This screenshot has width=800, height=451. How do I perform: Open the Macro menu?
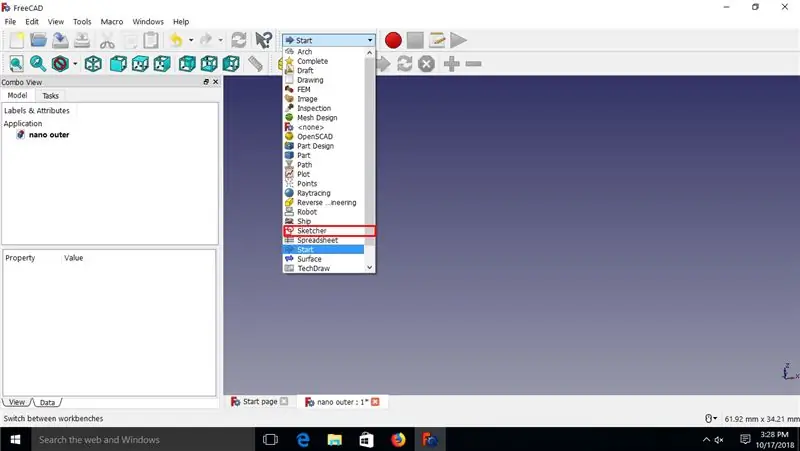(x=112, y=21)
